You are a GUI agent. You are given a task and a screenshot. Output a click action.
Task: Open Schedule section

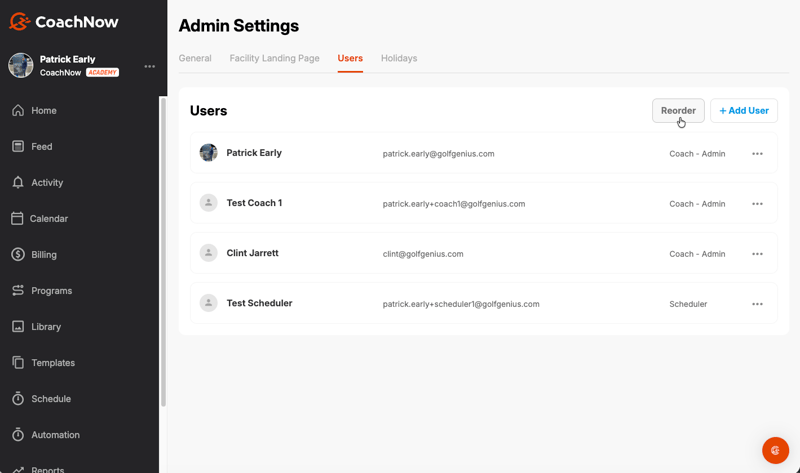[x=51, y=399]
